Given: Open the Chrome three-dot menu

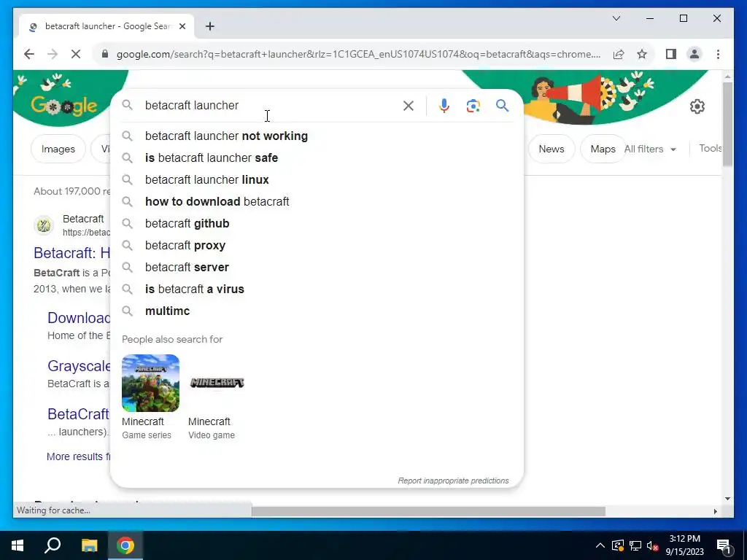Looking at the screenshot, I should pyautogui.click(x=718, y=54).
